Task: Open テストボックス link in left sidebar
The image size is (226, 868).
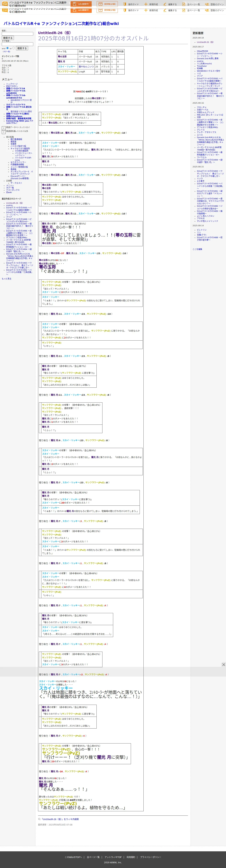Action: (13, 190)
